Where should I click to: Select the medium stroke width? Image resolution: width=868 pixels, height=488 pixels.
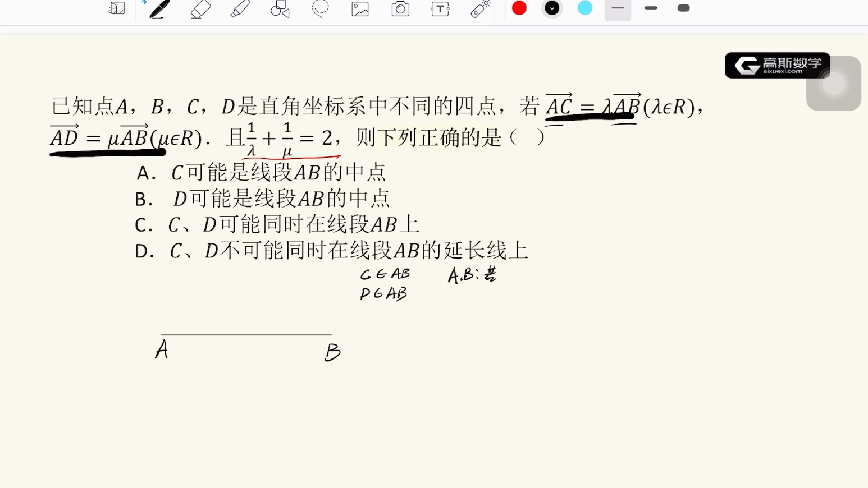click(651, 8)
